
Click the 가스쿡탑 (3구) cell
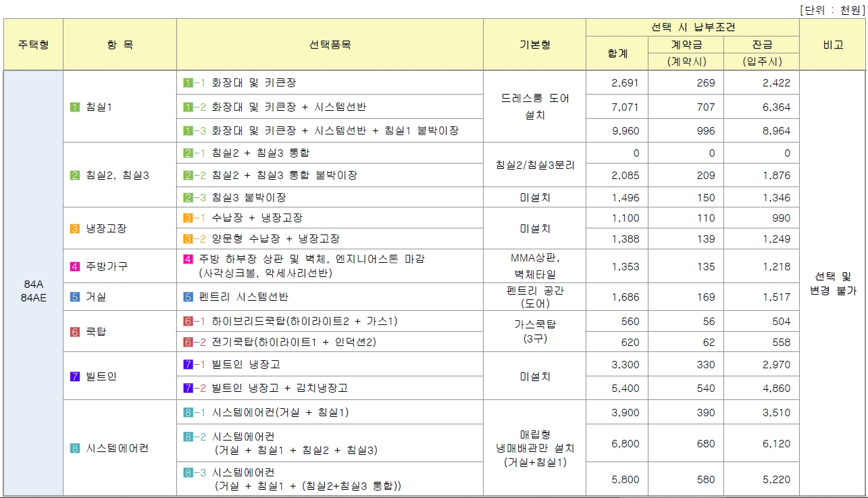[x=534, y=331]
